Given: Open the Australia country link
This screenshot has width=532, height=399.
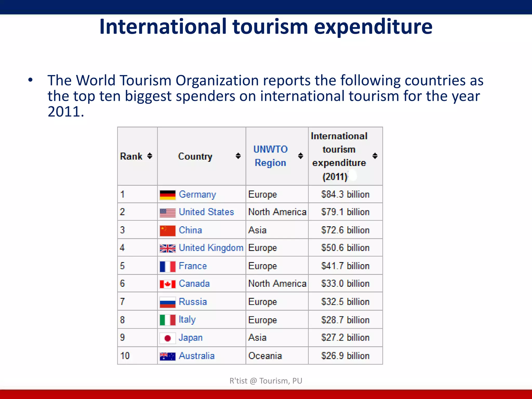Looking at the screenshot, I should pos(197,356).
